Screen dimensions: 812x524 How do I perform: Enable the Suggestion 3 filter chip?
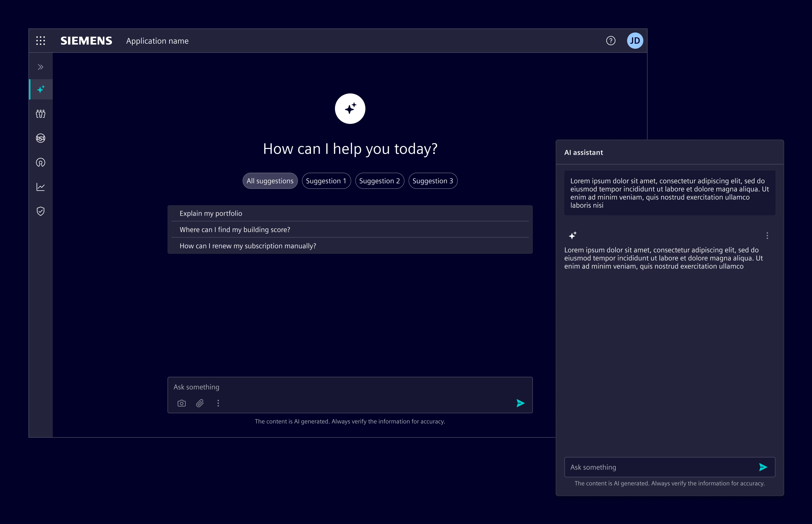433,181
